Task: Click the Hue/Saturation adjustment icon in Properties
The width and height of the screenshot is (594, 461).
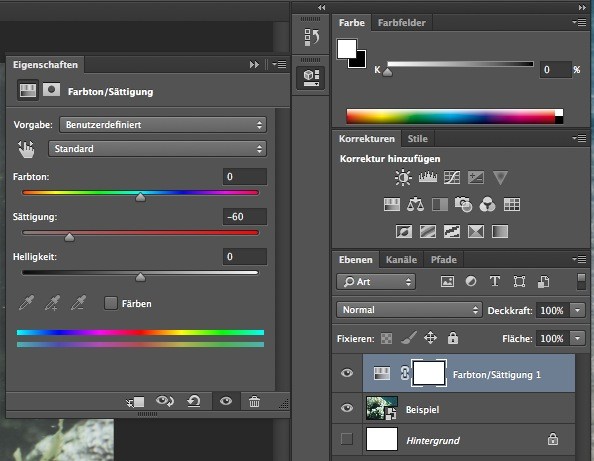Action: click(x=28, y=91)
